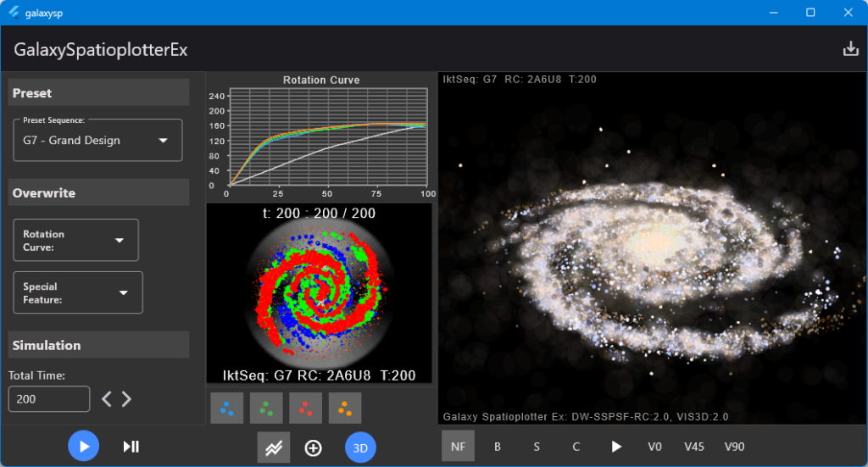Select the red particle dots icon
Image resolution: width=868 pixels, height=467 pixels.
tap(305, 409)
